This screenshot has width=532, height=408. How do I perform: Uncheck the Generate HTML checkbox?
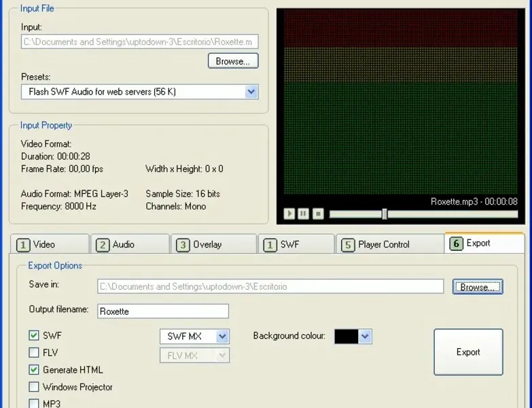pos(33,369)
